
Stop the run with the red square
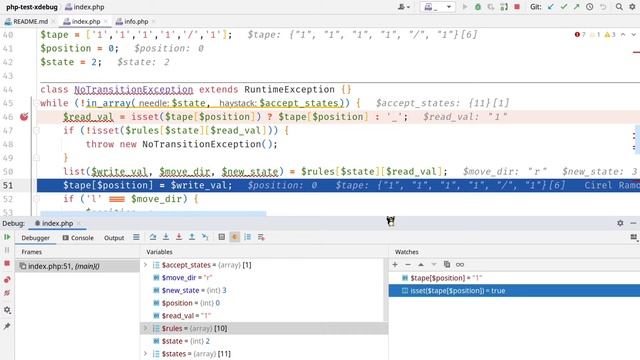(517, 7)
